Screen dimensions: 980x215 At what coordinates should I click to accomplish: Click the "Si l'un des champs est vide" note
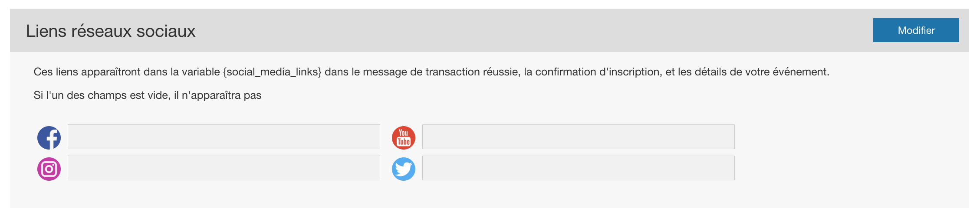102,95
